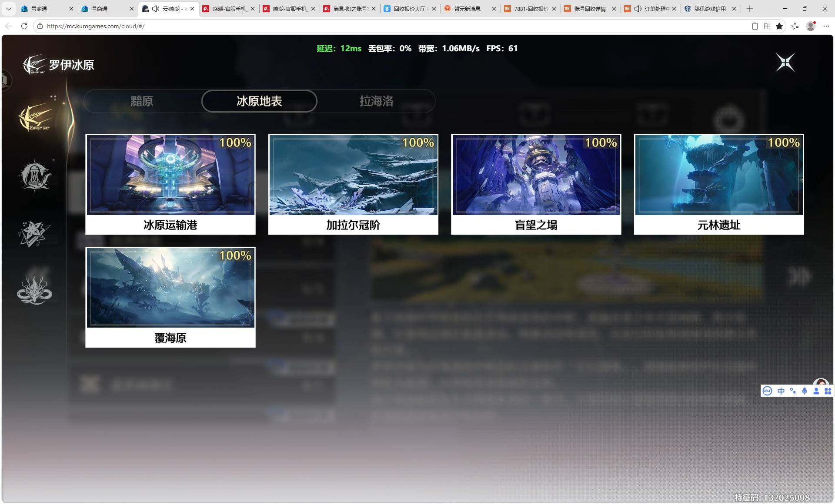The image size is (835, 504).
Task: Mute the 云·鸣潮 tab speaker icon
Action: pos(156,9)
